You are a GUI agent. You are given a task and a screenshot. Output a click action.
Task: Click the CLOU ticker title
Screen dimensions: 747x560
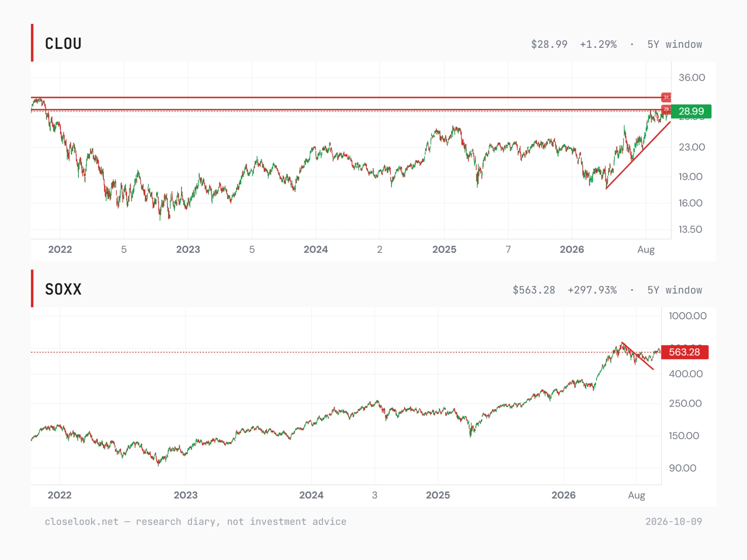[x=63, y=44]
